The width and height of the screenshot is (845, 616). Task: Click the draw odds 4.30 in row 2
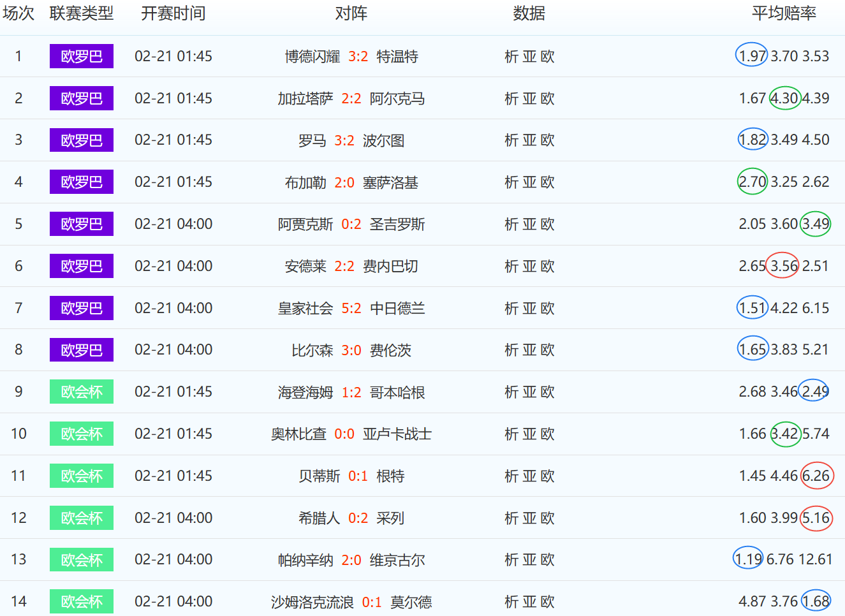tap(784, 98)
